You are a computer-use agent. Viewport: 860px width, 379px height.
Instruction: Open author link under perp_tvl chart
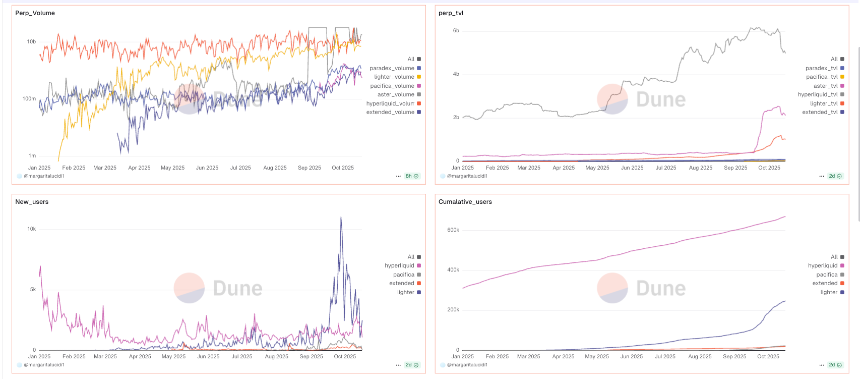click(x=467, y=176)
